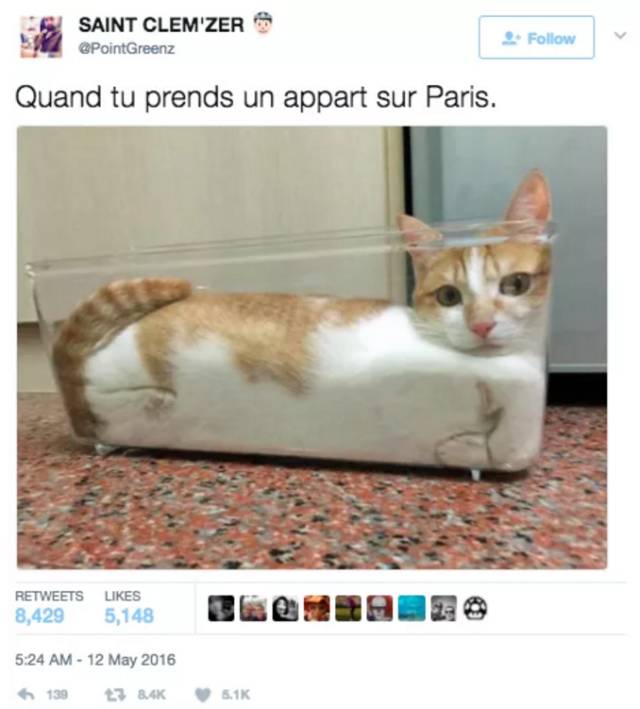Open the cat photo attachment
Image resolution: width=640 pixels, height=709 pixels.
coord(312,347)
